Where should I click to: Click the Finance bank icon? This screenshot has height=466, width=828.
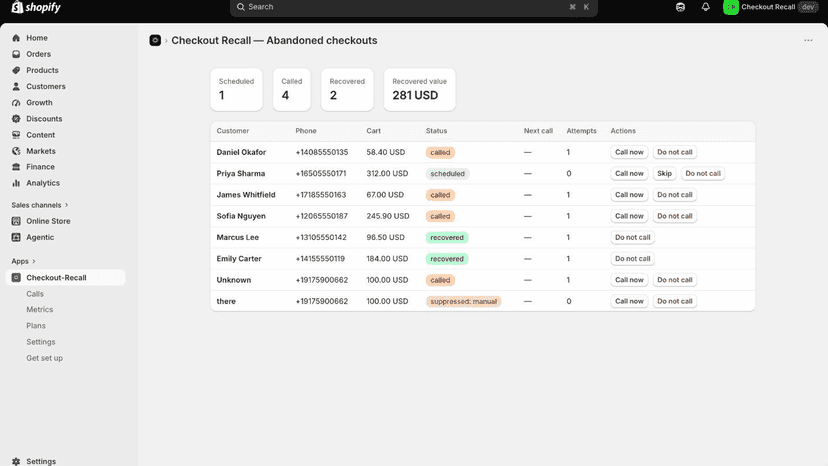pyautogui.click(x=16, y=167)
